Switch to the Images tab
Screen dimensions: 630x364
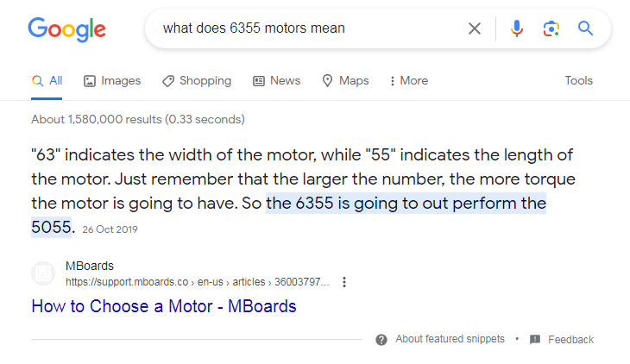point(112,81)
